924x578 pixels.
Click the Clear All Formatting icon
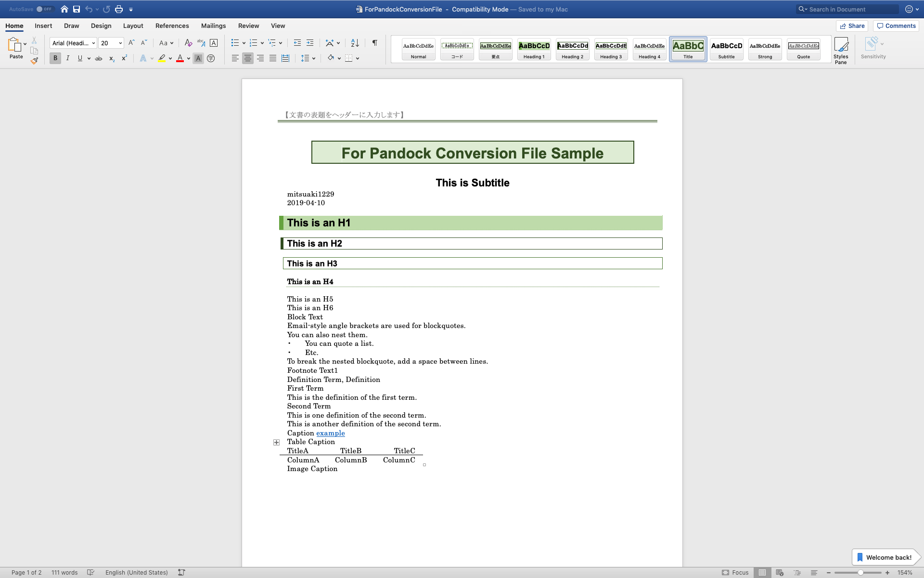click(x=188, y=43)
